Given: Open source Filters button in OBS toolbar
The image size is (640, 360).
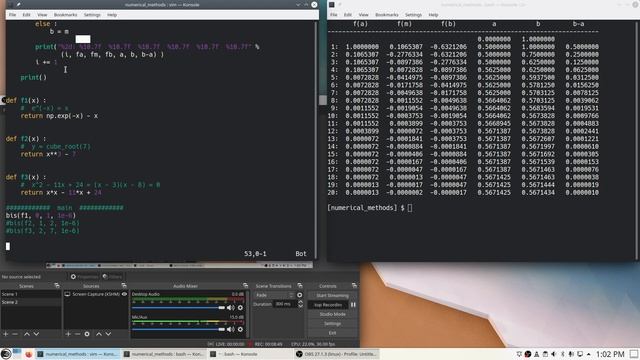Looking at the screenshot, I should pyautogui.click(x=112, y=277).
